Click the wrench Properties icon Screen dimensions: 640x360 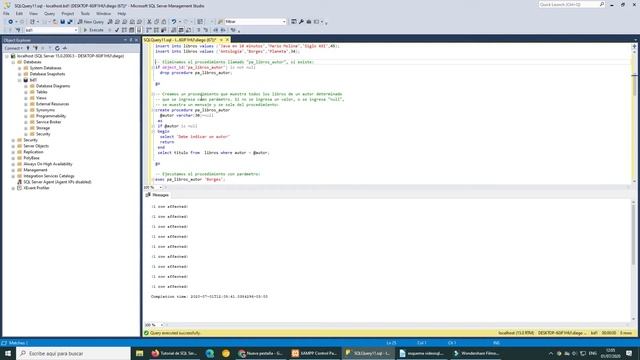301,22
